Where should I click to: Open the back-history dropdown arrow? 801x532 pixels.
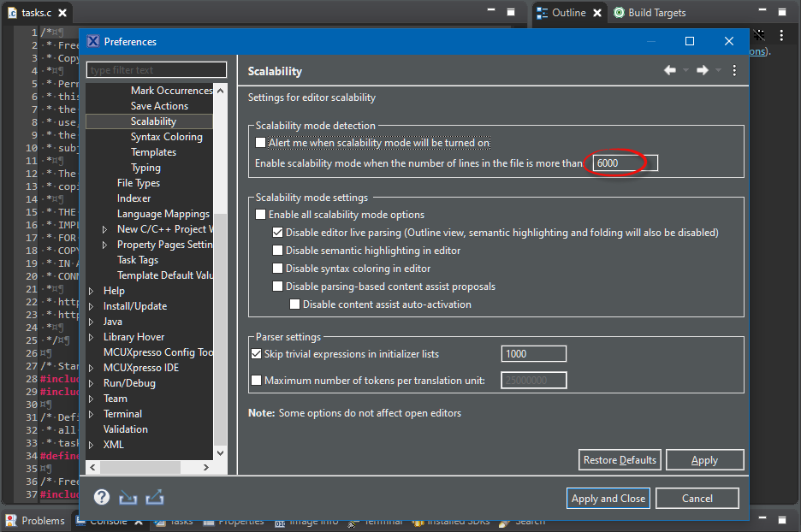686,71
